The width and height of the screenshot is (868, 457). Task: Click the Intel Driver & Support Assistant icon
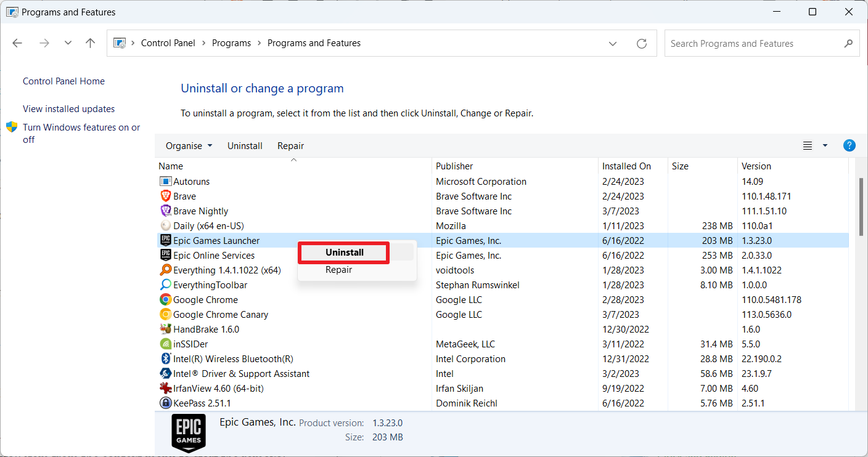[165, 374]
